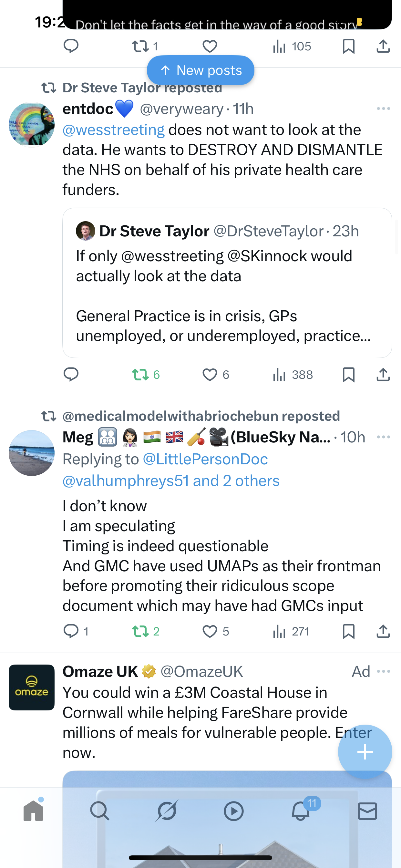Viewport: 401px width, 868px height.
Task: Open more options for entdoc's post
Action: coord(383,109)
